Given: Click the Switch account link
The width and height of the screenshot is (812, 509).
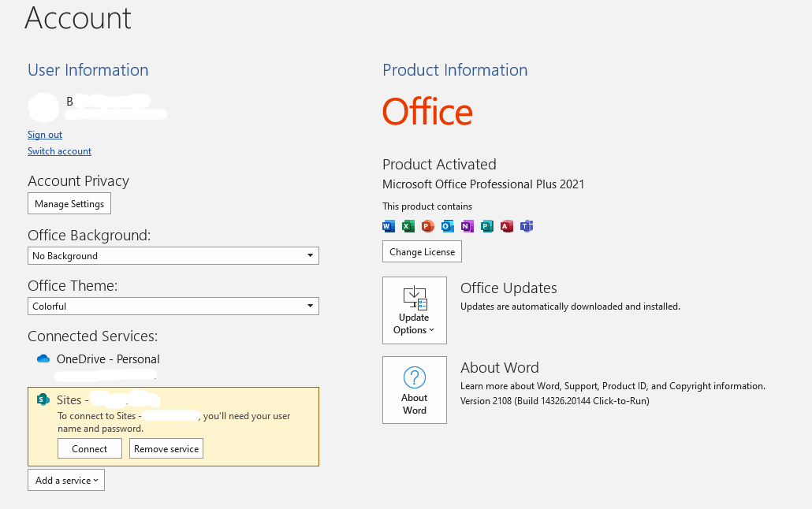Looking at the screenshot, I should [x=60, y=151].
